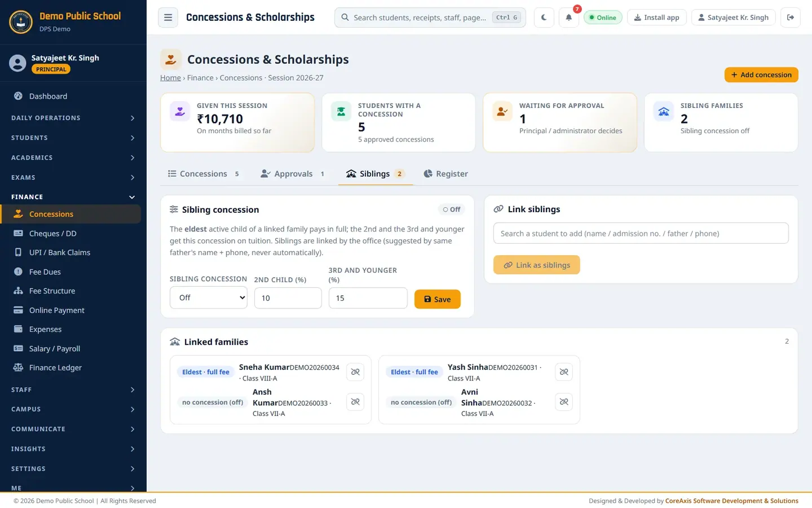Open notifications bell
The image size is (812, 508).
(569, 17)
